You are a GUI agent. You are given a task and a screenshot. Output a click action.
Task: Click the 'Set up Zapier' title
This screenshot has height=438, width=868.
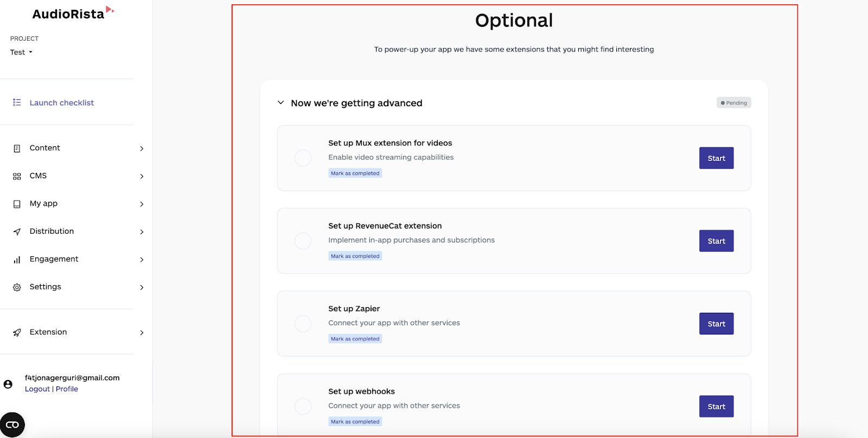(354, 308)
